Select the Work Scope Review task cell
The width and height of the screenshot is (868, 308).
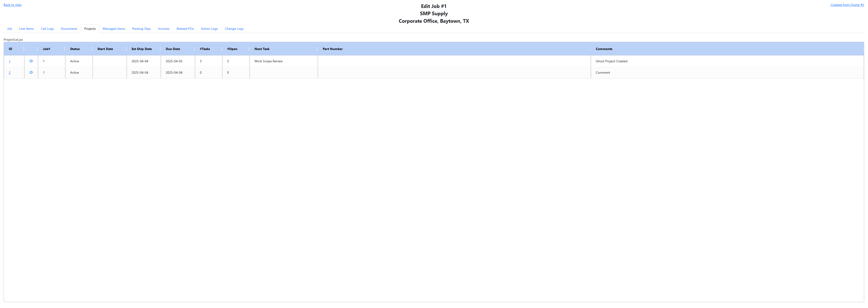tap(268, 61)
